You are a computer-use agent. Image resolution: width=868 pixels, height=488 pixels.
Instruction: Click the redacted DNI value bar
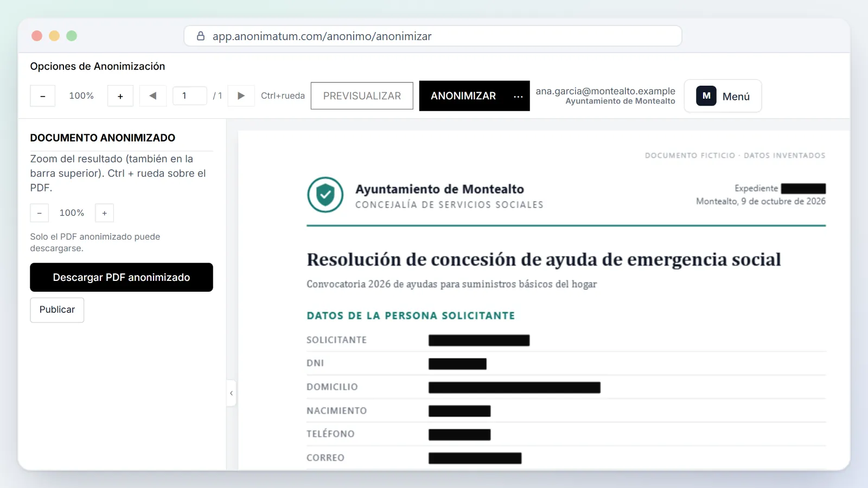pyautogui.click(x=457, y=364)
